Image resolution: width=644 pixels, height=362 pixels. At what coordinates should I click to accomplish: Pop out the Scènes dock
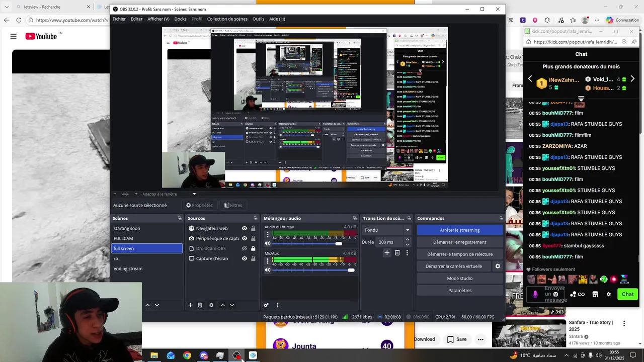[x=180, y=218]
